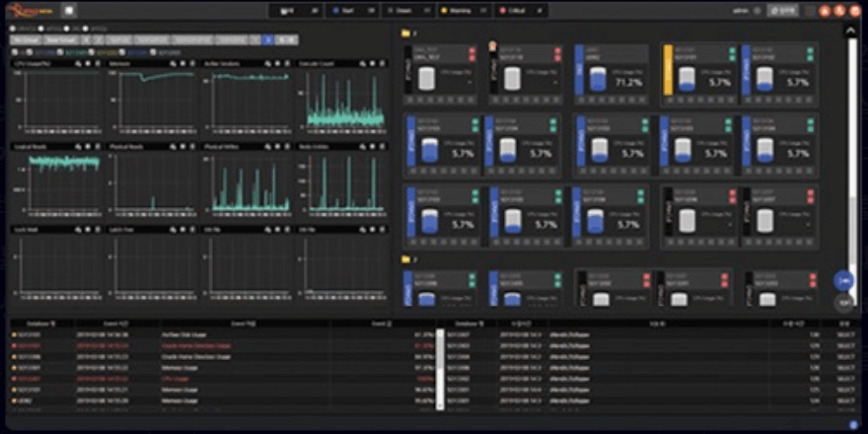This screenshot has height=434, width=868.
Task: Click the blue highlighted button in the group toolbar
Action: pos(267,39)
